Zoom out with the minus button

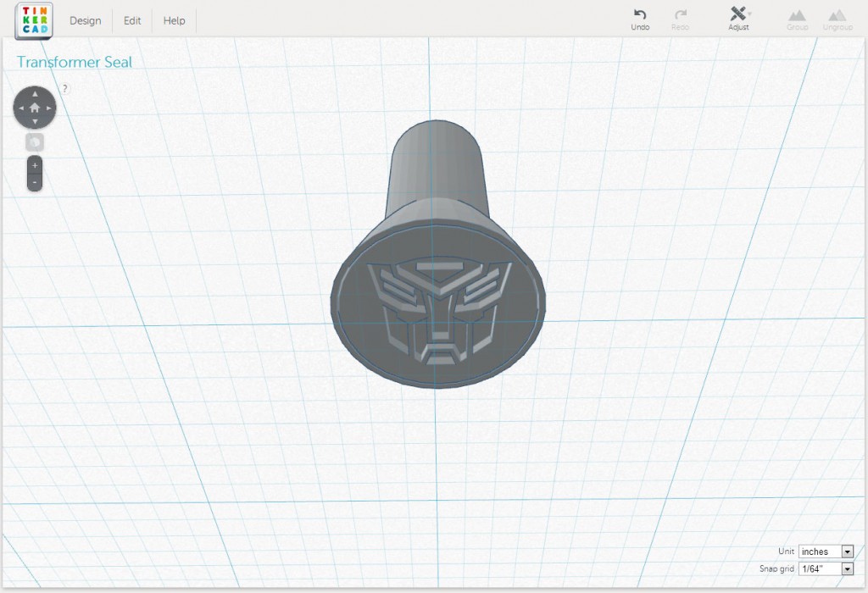click(35, 182)
